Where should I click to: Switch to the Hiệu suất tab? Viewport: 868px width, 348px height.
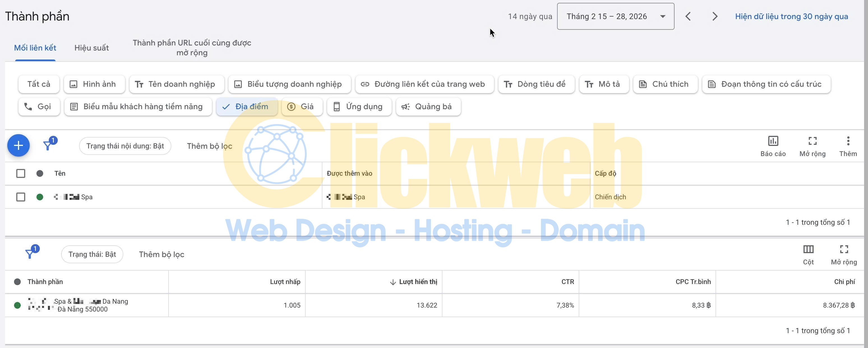click(91, 47)
